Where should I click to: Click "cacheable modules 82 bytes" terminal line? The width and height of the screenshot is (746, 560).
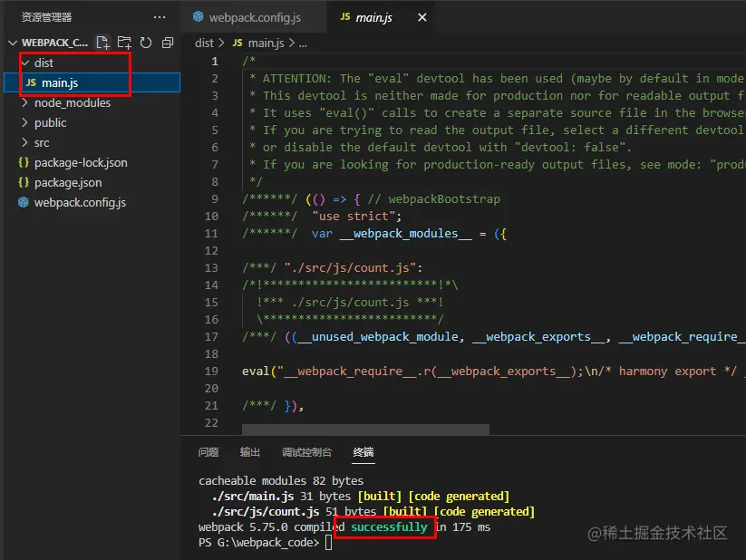click(x=281, y=481)
